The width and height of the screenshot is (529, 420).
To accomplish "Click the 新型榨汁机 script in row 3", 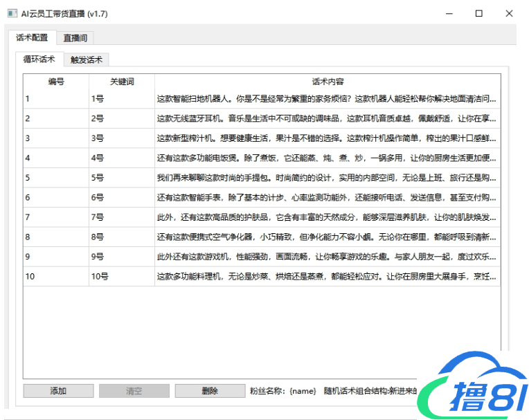I will tap(327, 138).
